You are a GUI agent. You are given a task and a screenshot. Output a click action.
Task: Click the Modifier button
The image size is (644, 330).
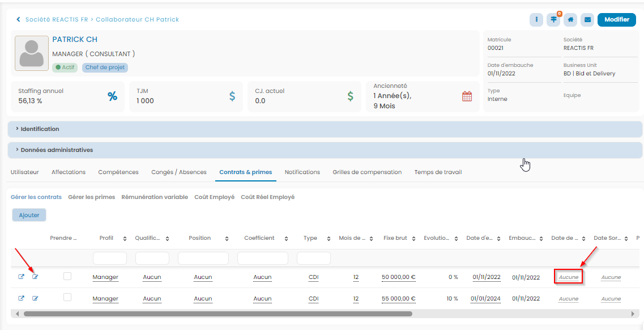pos(616,20)
